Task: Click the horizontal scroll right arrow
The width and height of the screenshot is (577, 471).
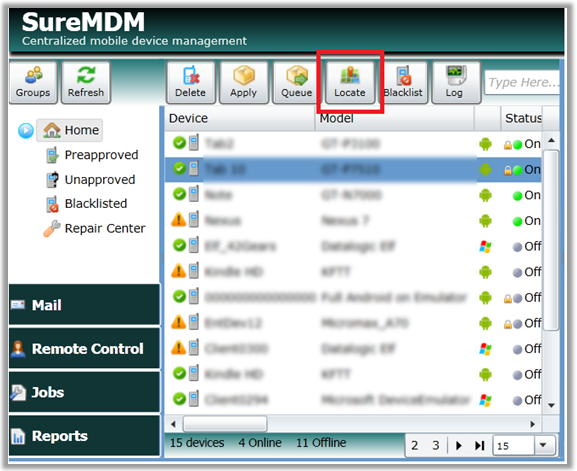Action: coord(532,424)
